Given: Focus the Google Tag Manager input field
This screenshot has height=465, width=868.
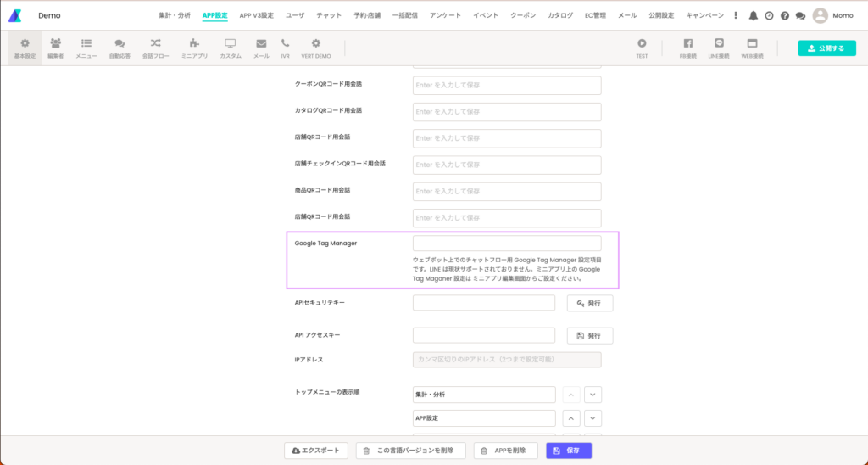Looking at the screenshot, I should 507,244.
